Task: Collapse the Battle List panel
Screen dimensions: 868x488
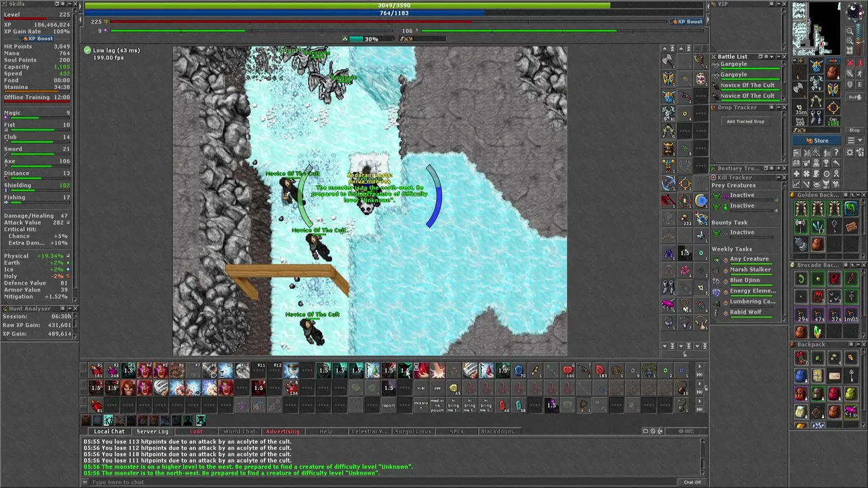Action: [x=778, y=56]
